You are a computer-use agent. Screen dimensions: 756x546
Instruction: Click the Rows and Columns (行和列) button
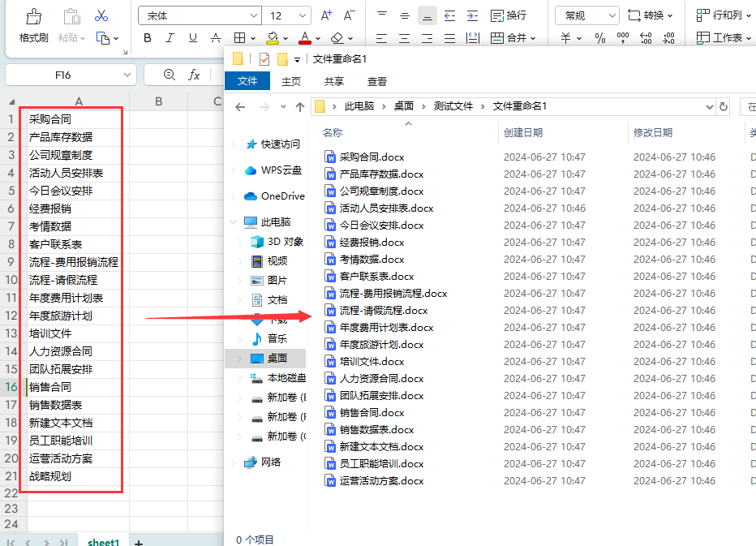pyautogui.click(x=724, y=16)
